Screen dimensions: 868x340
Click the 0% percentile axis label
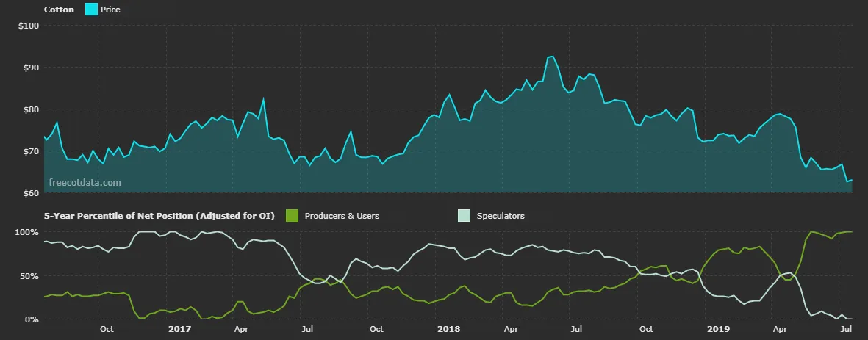click(32, 319)
